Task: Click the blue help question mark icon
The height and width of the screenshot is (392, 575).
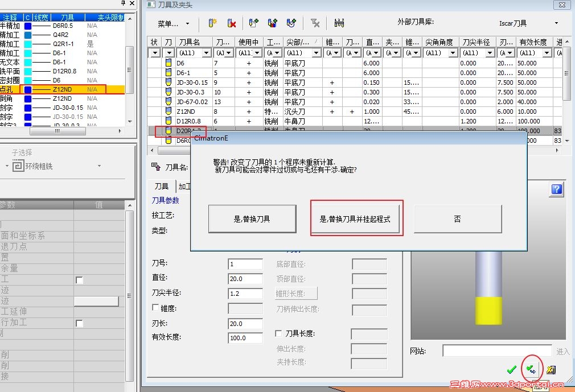Action: tap(557, 189)
